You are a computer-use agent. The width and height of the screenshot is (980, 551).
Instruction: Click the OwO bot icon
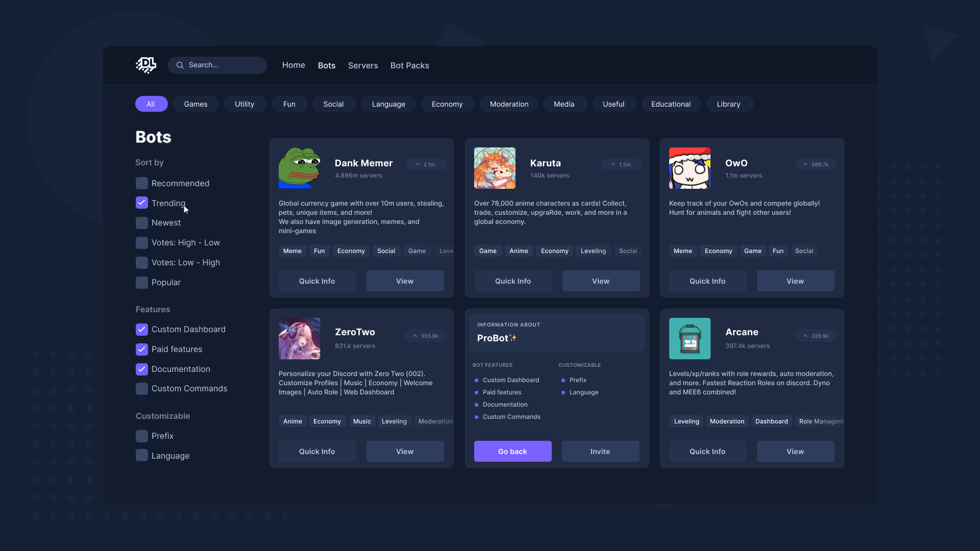pyautogui.click(x=689, y=168)
